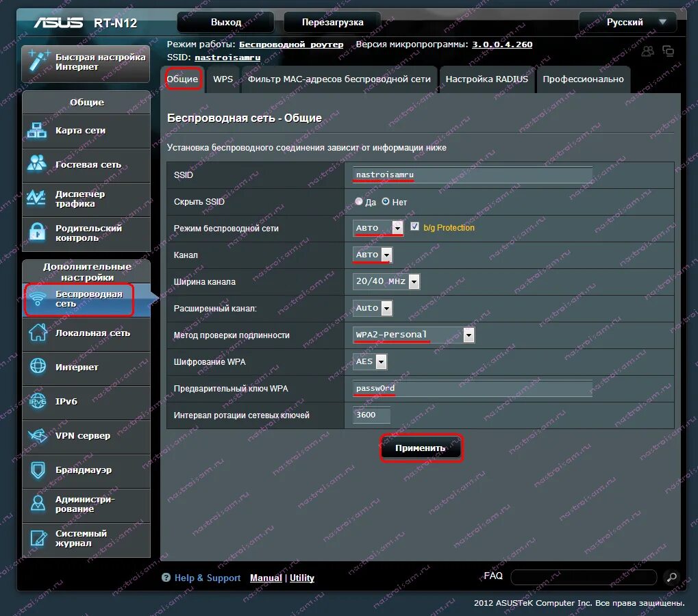Image resolution: width=698 pixels, height=616 pixels.
Task: Click the FAQ search magnifier icon
Action: (x=671, y=577)
